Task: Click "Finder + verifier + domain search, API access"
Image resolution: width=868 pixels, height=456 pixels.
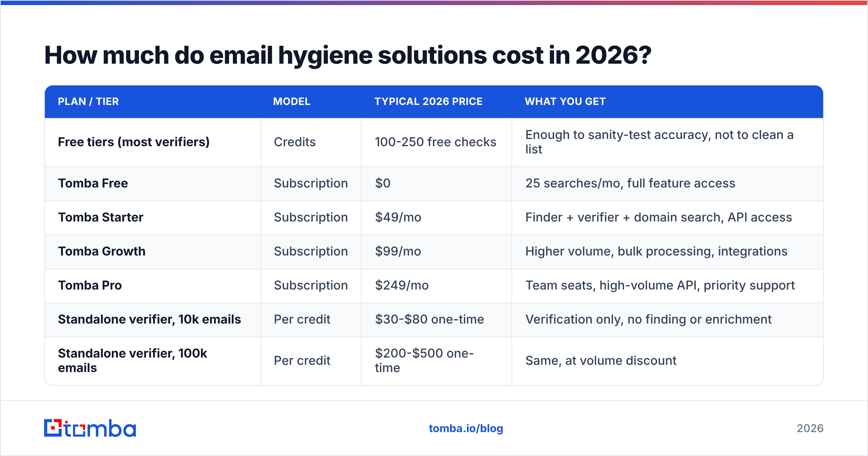Action: pos(659,217)
